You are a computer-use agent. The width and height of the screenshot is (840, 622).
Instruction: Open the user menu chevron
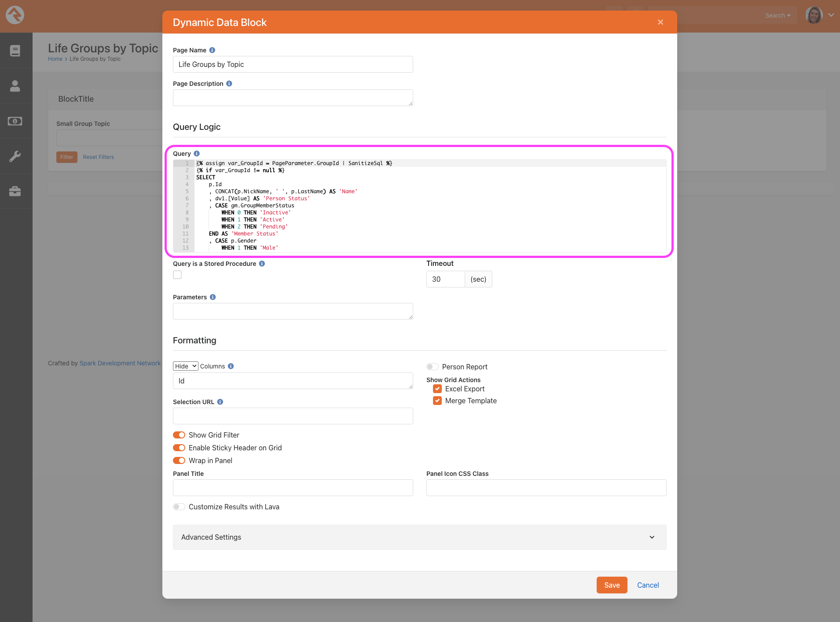click(x=831, y=15)
